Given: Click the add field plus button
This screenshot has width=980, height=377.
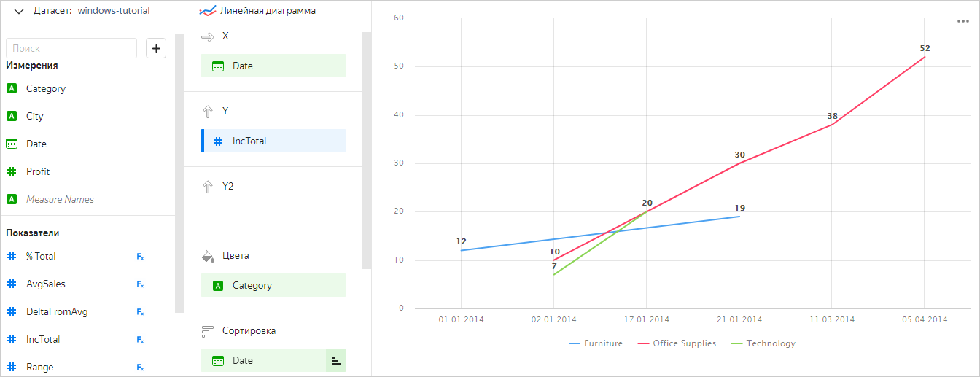Looking at the screenshot, I should click(x=156, y=48).
